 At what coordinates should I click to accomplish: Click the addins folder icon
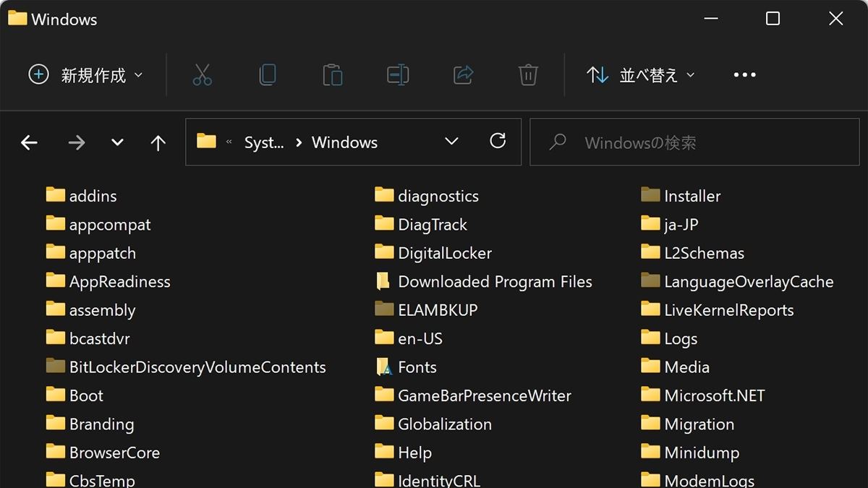click(56, 194)
